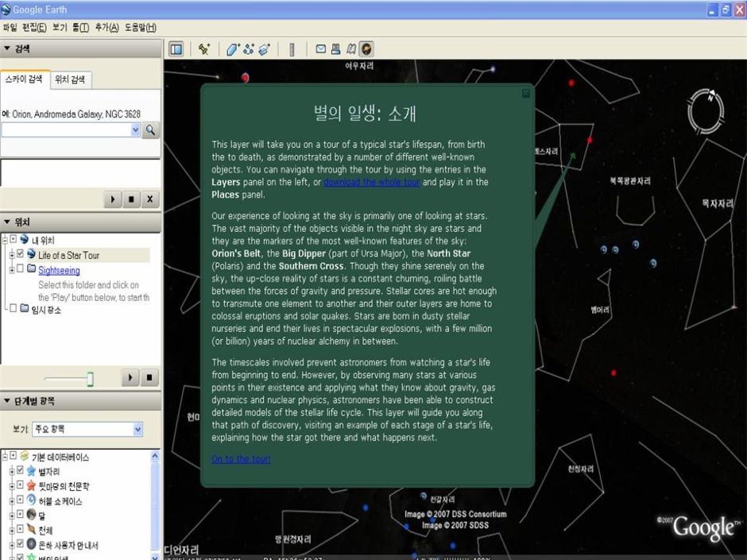This screenshot has width=747, height=560.
Task: Click the 뒷마당의 천문학 red star icon
Action: 32,485
